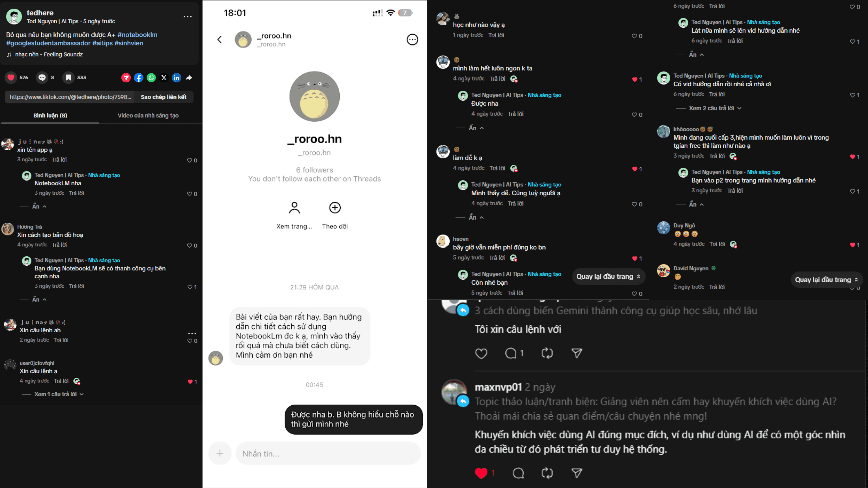
Task: Like the 'xin tên app ạ' comment
Action: [x=190, y=160]
